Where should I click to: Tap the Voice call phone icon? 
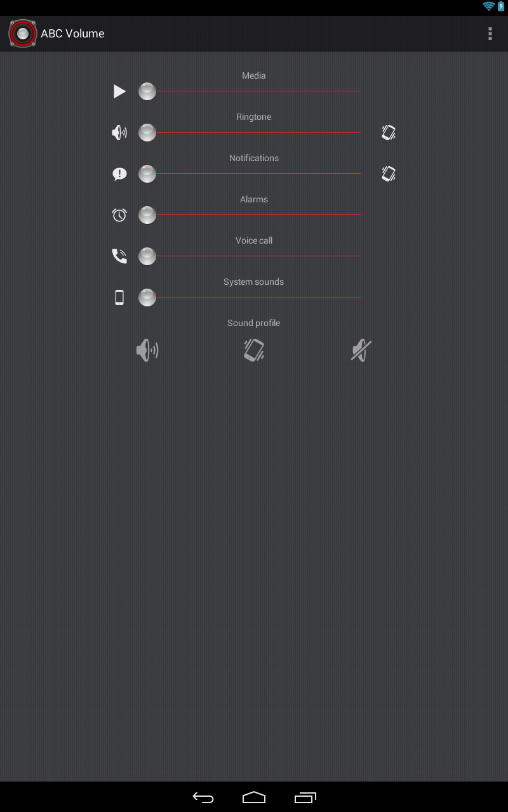pos(119,256)
